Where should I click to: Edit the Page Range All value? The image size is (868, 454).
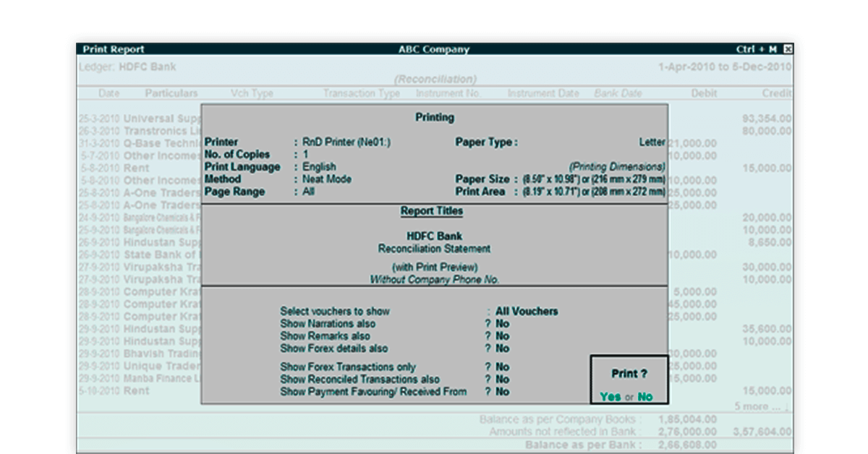point(309,192)
